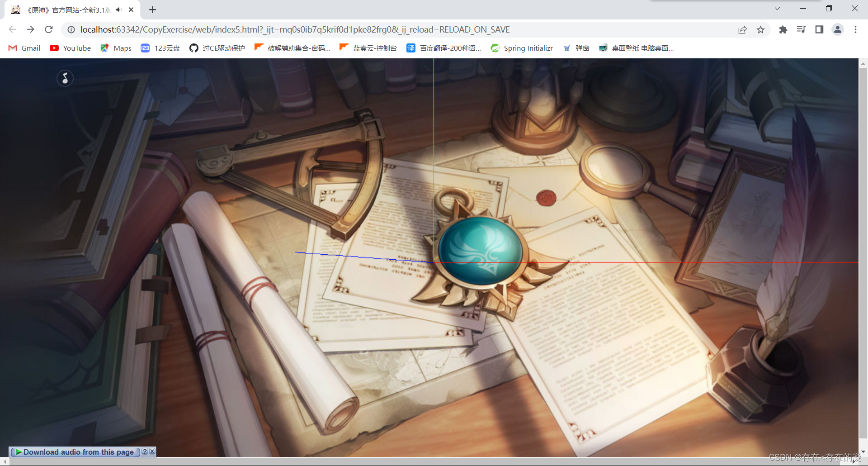Open the 桌面壁纸 bookmark
The image size is (868, 466).
pyautogui.click(x=636, y=48)
